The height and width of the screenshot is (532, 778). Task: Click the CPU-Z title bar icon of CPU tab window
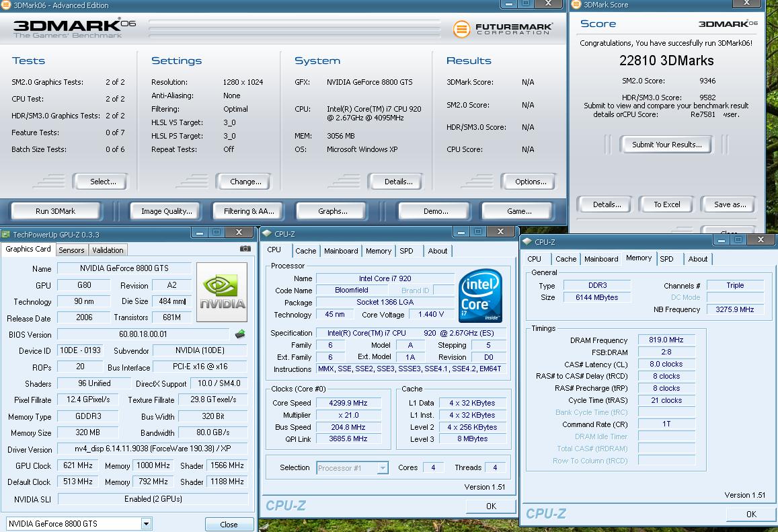[x=267, y=233]
